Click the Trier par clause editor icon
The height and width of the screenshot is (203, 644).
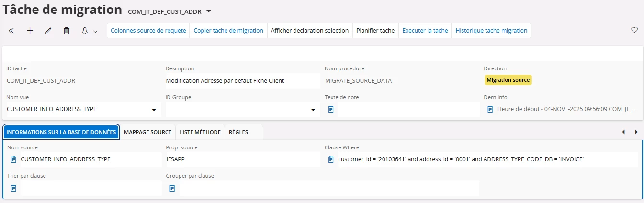coord(13,188)
